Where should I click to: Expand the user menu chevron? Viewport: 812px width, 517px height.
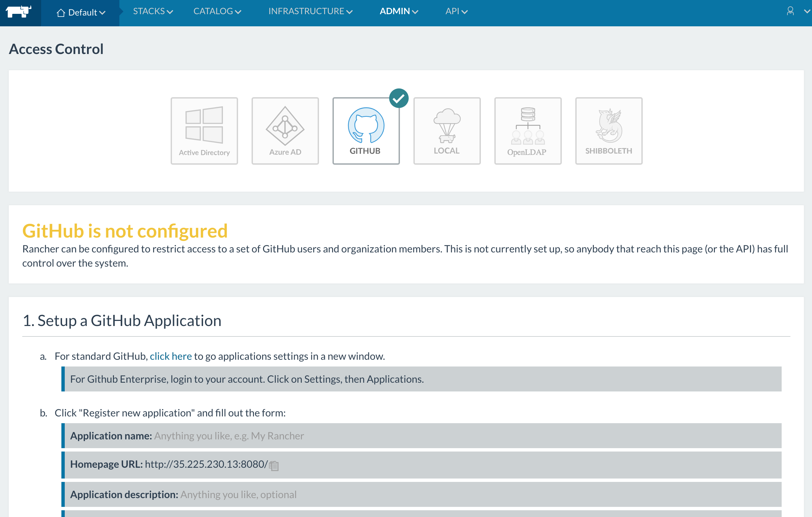(807, 11)
